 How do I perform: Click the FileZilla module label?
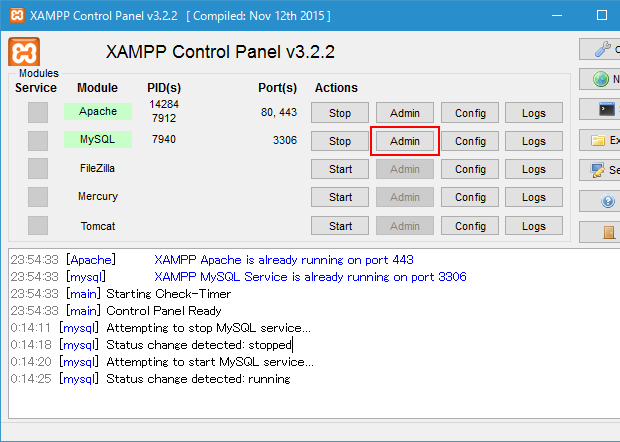97,168
